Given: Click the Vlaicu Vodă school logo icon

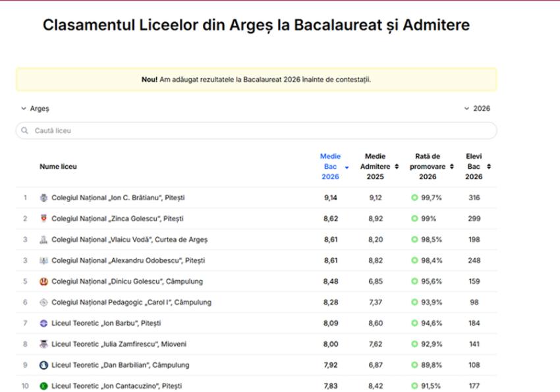Looking at the screenshot, I should click(43, 240).
